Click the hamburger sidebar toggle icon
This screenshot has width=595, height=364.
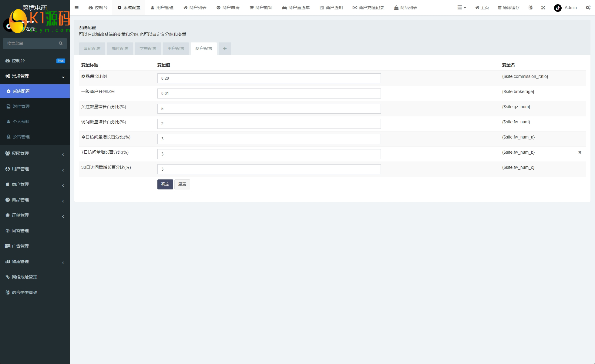pos(76,8)
